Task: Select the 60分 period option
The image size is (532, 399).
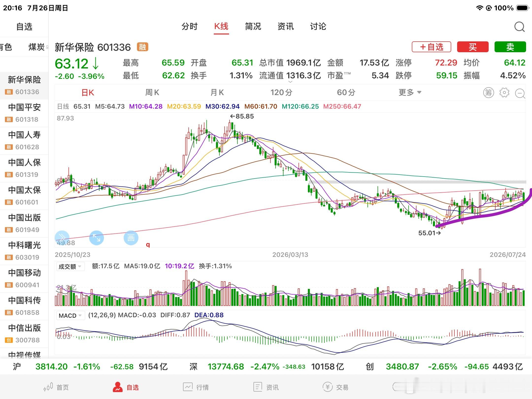Action: tap(346, 93)
